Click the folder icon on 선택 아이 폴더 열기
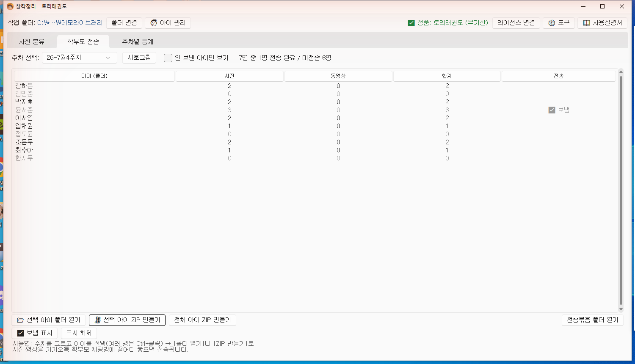635x364 pixels. coord(20,320)
